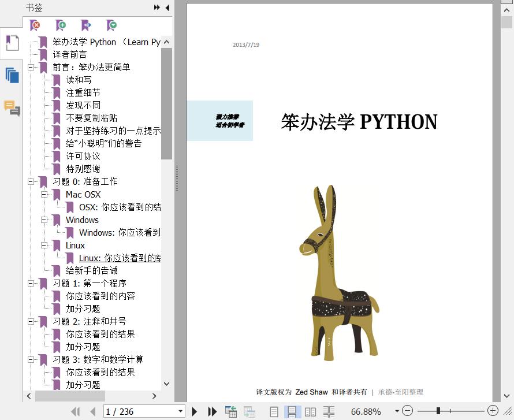
Task: Expand the bookmarks panel with double-arrow icon
Action: pos(157,7)
